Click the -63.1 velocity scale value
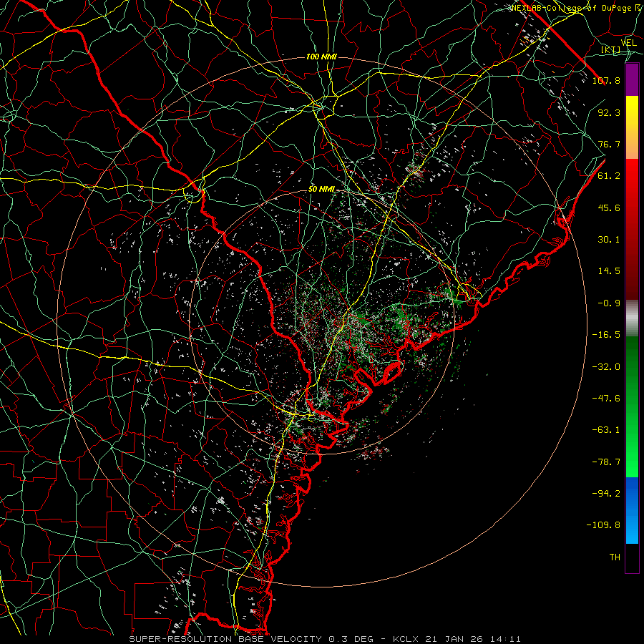The image size is (644, 644). point(606,430)
